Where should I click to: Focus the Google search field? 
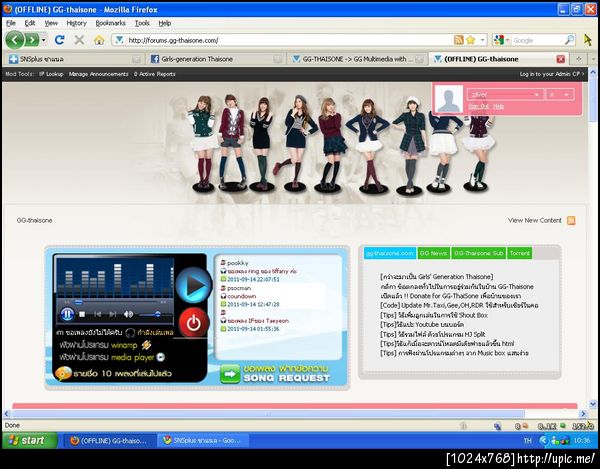coord(538,40)
